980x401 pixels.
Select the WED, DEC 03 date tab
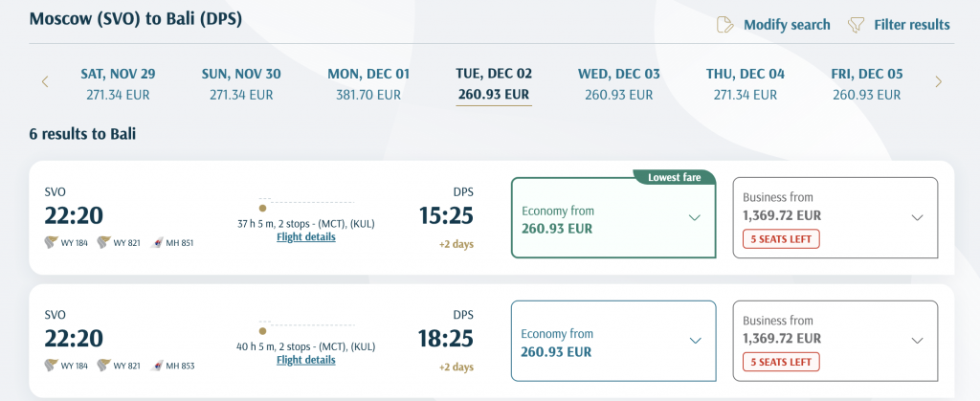[x=619, y=84]
